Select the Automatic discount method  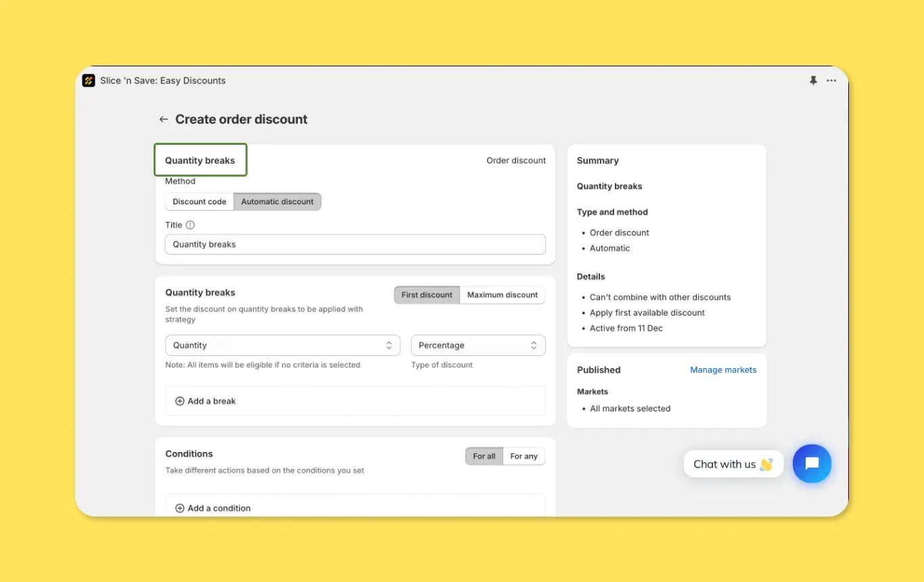pos(277,202)
